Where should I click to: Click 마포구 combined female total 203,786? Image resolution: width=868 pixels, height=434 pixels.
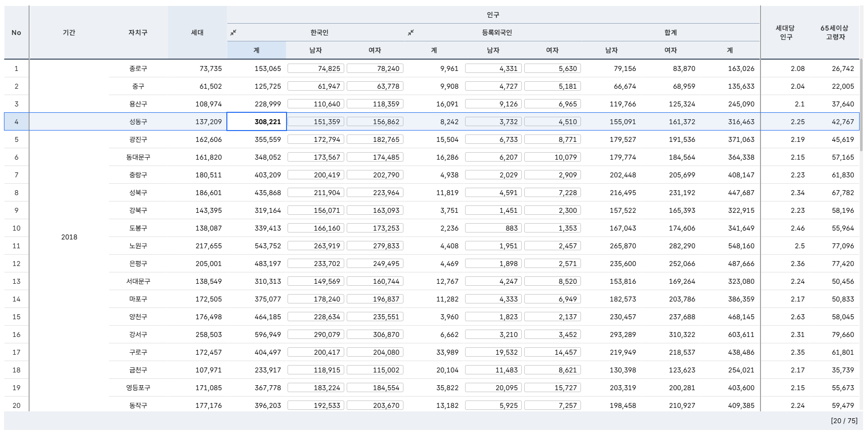coord(671,299)
